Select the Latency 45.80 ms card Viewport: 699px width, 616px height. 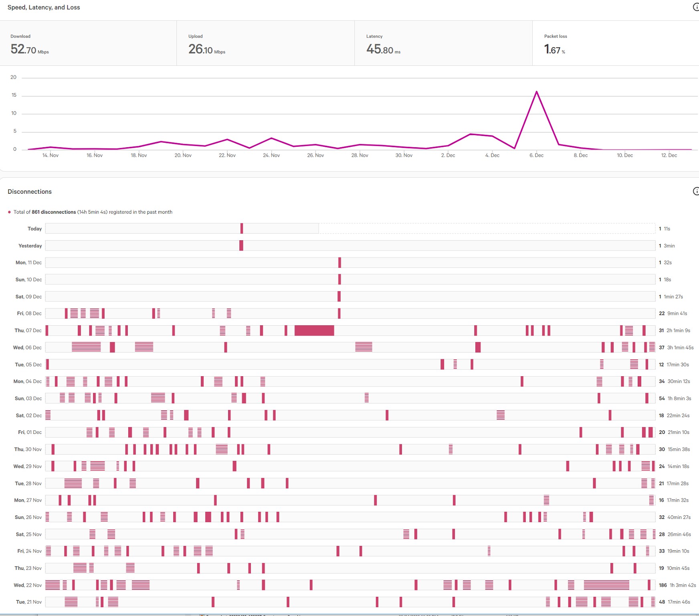[443, 43]
